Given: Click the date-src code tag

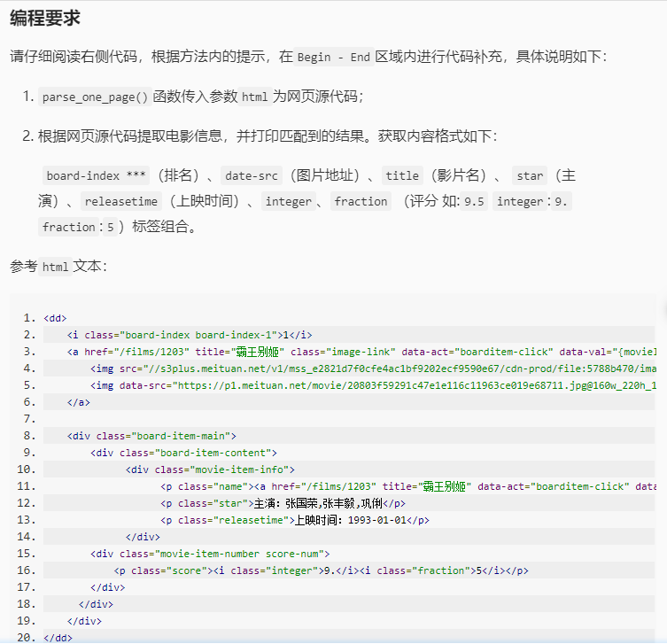Looking at the screenshot, I should tap(252, 175).
